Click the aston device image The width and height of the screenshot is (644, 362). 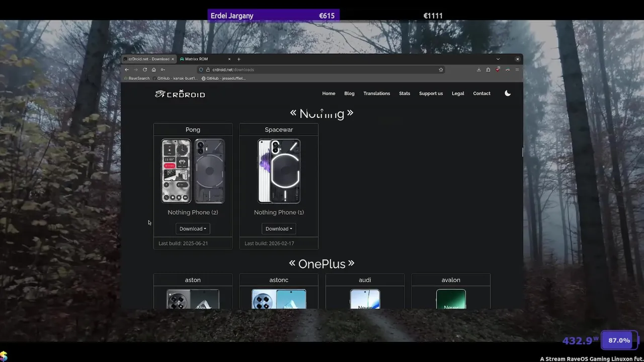pyautogui.click(x=193, y=299)
